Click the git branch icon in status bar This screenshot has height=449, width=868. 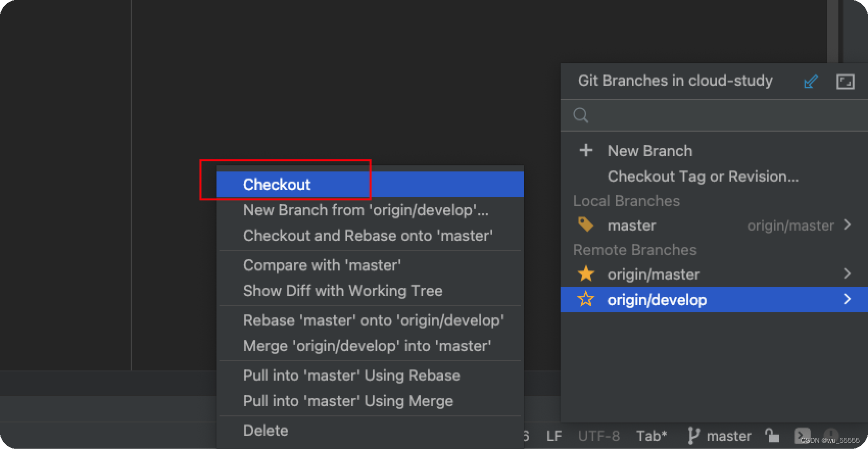tap(693, 436)
